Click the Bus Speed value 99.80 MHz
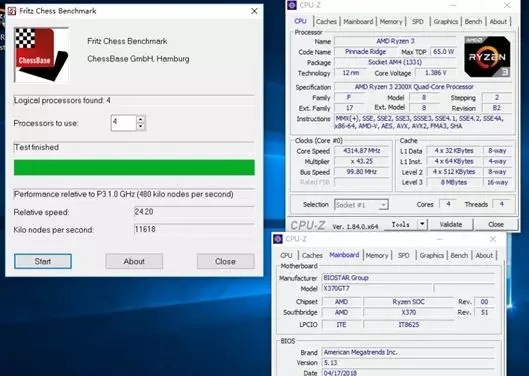Screen dimensions: 529x376 click(362, 172)
